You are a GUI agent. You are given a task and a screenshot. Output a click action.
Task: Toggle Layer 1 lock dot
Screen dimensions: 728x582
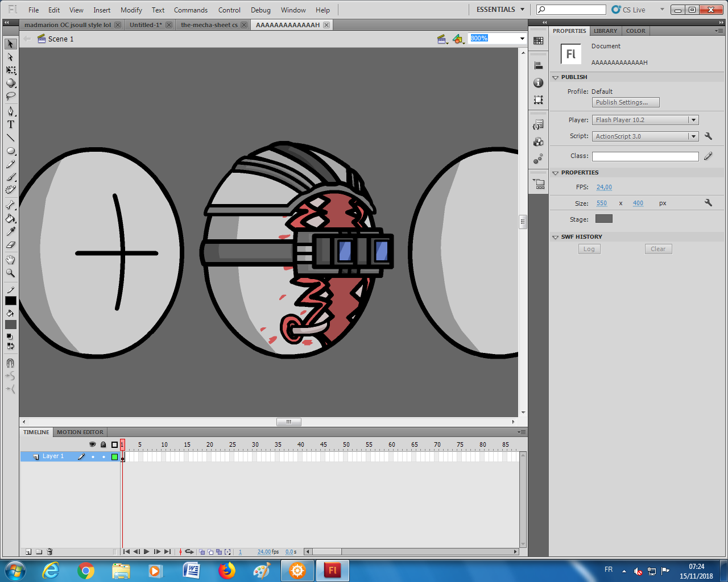tap(104, 457)
